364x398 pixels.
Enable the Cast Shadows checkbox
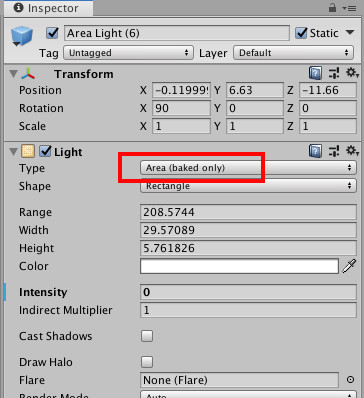tap(147, 336)
